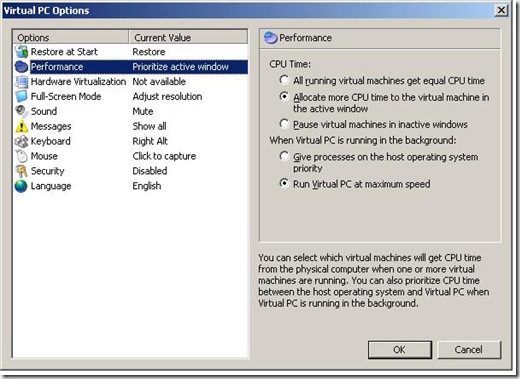This screenshot has height=379, width=520.
Task: Open the Security option
Action: pos(48,171)
